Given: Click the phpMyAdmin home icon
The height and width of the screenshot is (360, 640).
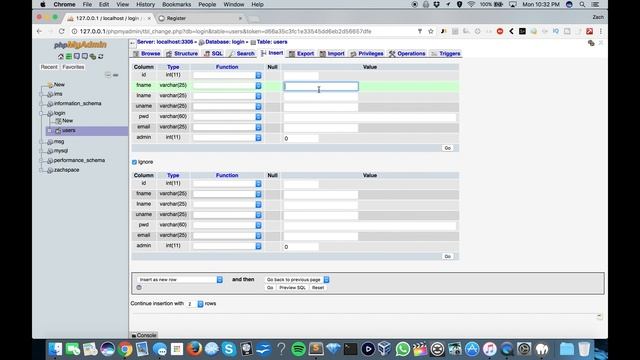Looking at the screenshot, I should click(x=61, y=56).
